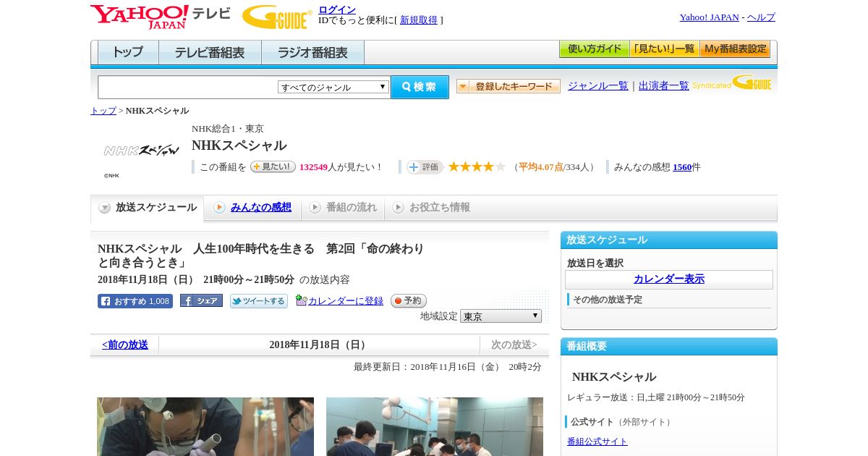This screenshot has width=868, height=456.
Task: Select the お役立ち情報 tab
Action: [x=431, y=208]
